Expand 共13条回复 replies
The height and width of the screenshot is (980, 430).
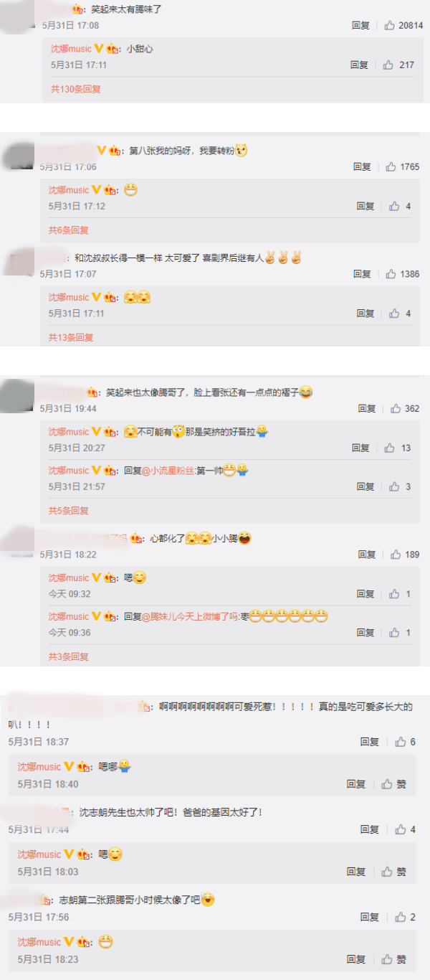click(x=71, y=337)
